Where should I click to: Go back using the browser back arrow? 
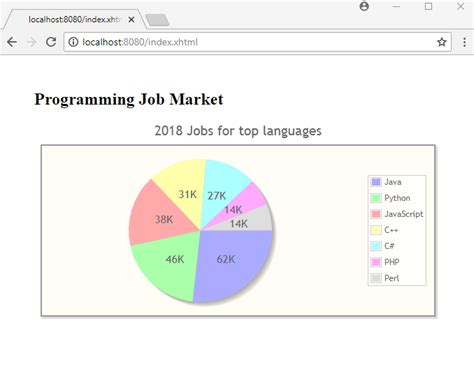point(12,42)
